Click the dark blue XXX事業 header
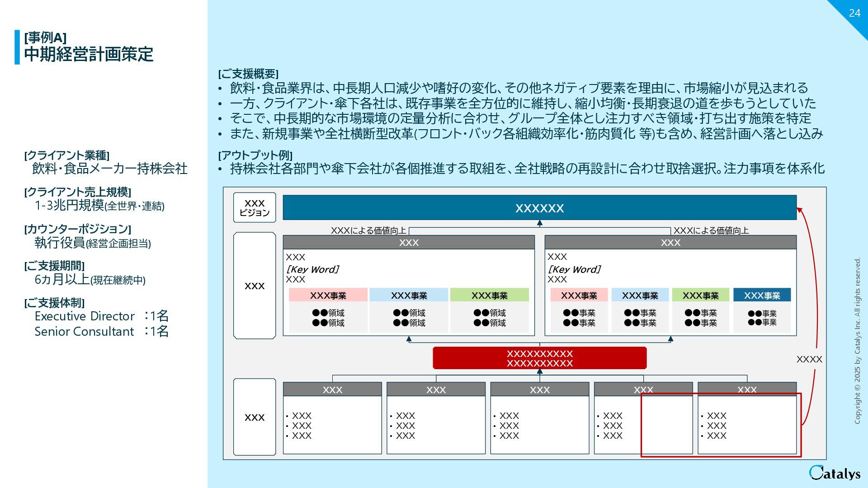 point(762,296)
